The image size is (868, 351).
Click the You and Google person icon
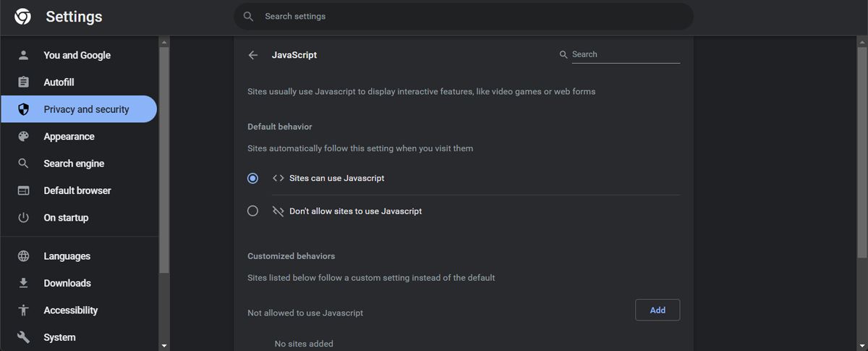23,55
